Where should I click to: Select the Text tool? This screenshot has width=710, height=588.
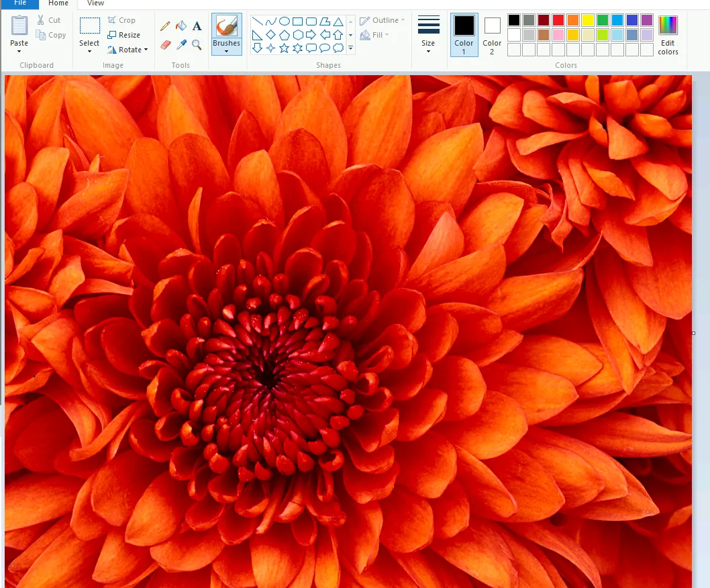tap(197, 26)
